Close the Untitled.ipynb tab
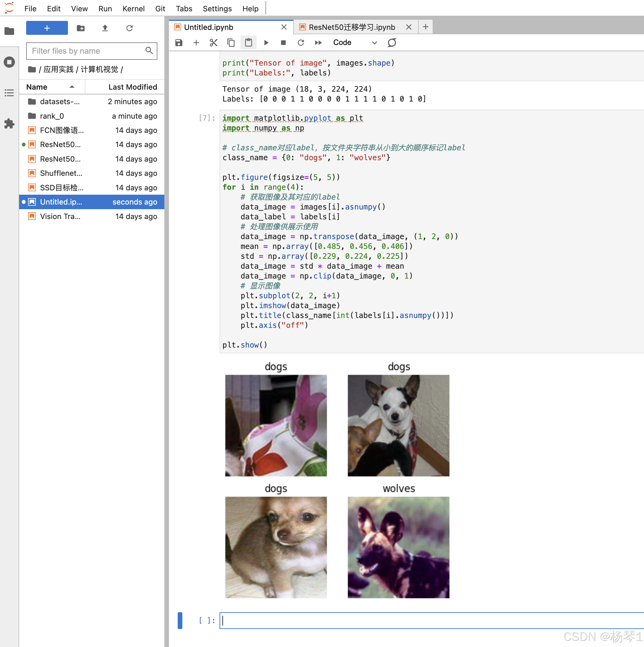This screenshot has width=644, height=647. [x=284, y=27]
